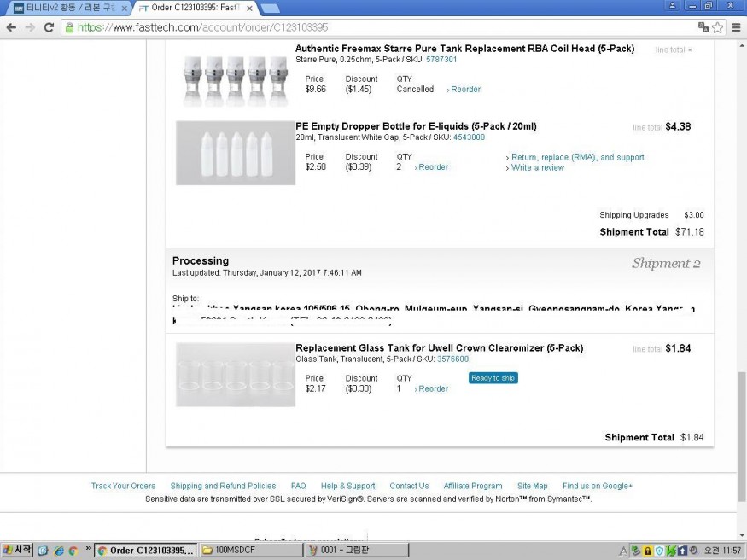747x560 pixels.
Task: Click the Shipment Total $71.18 amount
Action: coord(689,232)
